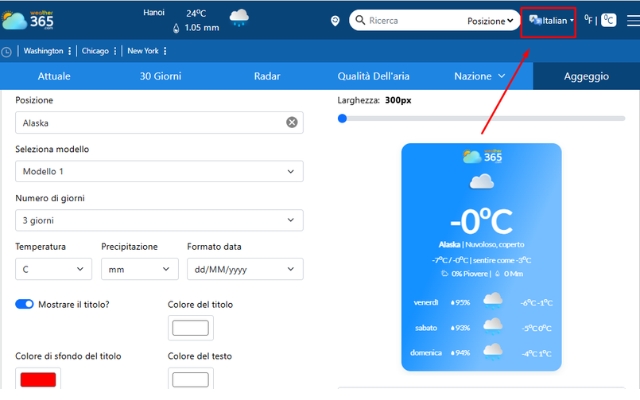Open the Chicago quick link
Image resolution: width=640 pixels, height=400 pixels.
(x=95, y=51)
